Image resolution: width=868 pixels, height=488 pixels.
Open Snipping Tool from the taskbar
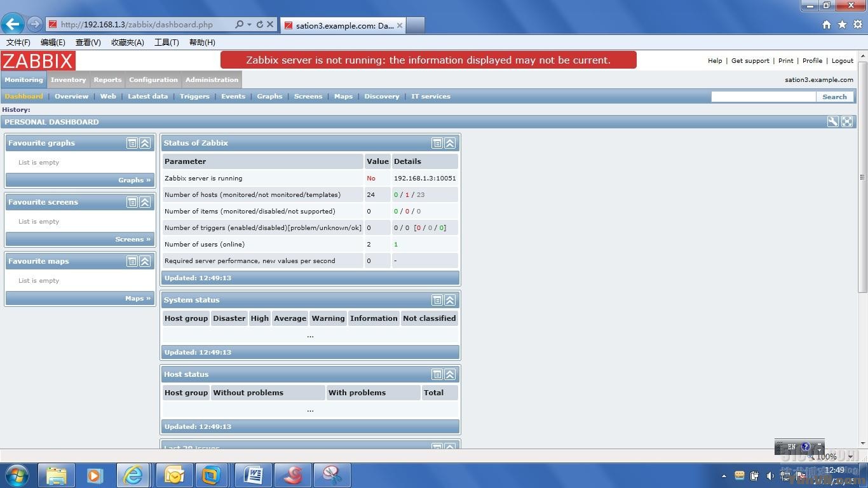tap(332, 475)
